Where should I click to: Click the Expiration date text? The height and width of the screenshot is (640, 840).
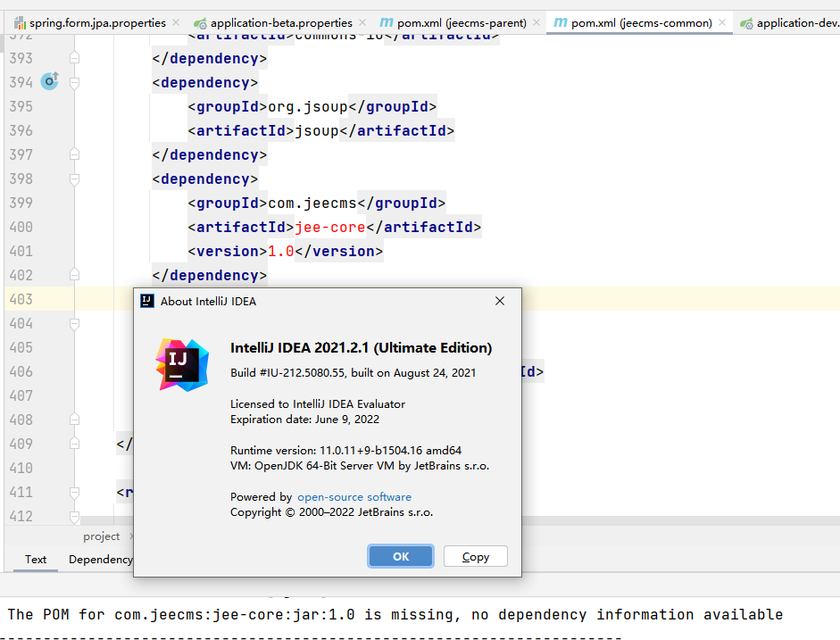[304, 420]
